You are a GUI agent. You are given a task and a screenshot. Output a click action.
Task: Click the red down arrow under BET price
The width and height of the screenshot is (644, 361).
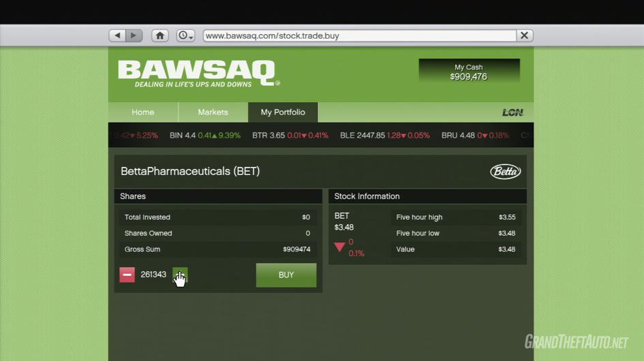[x=339, y=247]
